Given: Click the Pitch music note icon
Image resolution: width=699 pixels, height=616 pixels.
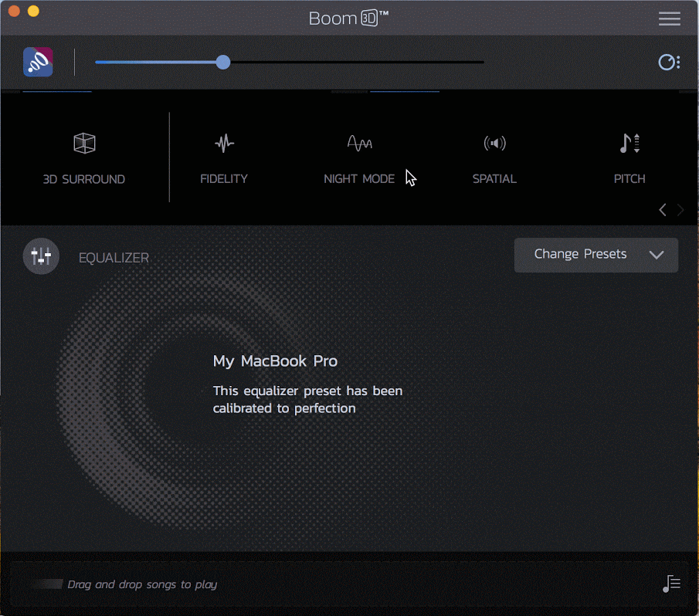Looking at the screenshot, I should (629, 143).
